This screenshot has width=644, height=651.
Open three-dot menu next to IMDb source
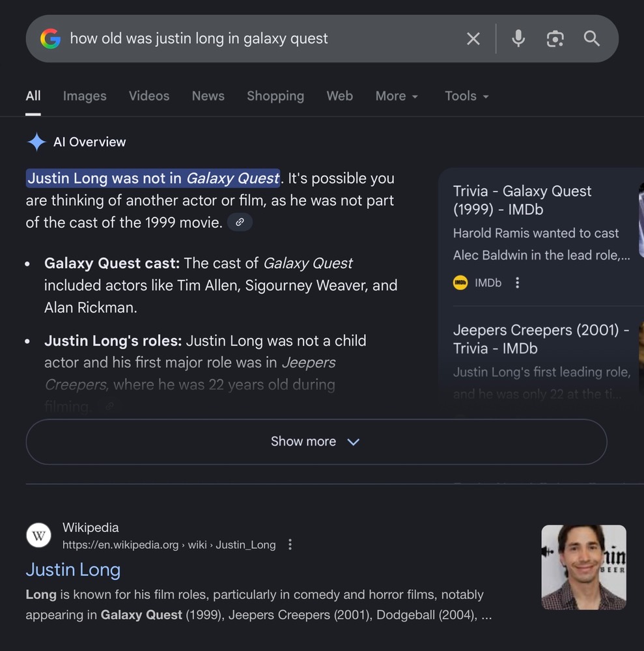pyautogui.click(x=517, y=283)
